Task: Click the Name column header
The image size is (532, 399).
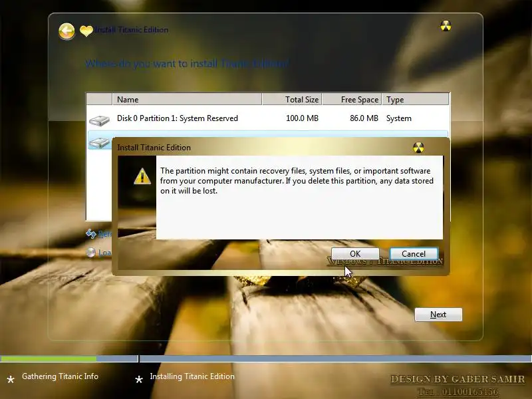Action: point(187,99)
